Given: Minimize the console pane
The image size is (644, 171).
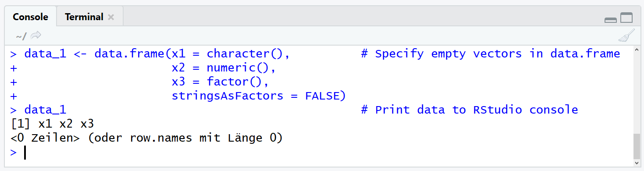Looking at the screenshot, I should [610, 19].
